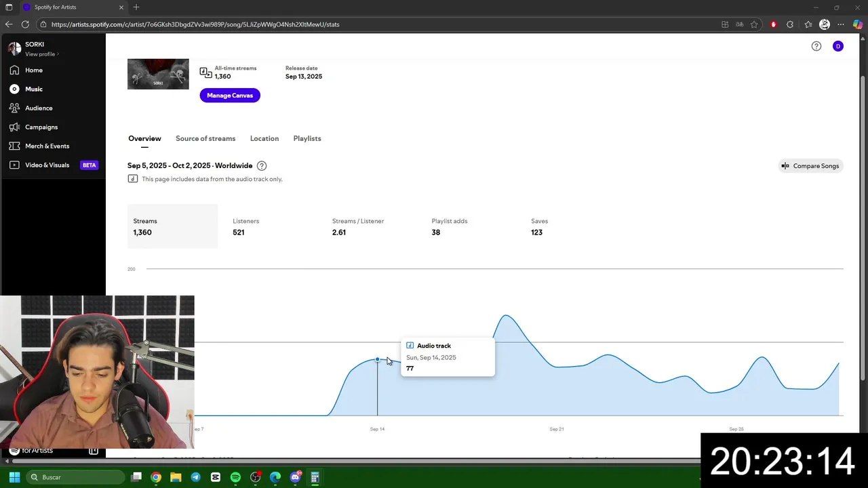Screen dimensions: 868x488
Task: Open the Copilot icon in browser toolbar
Action: 858,24
